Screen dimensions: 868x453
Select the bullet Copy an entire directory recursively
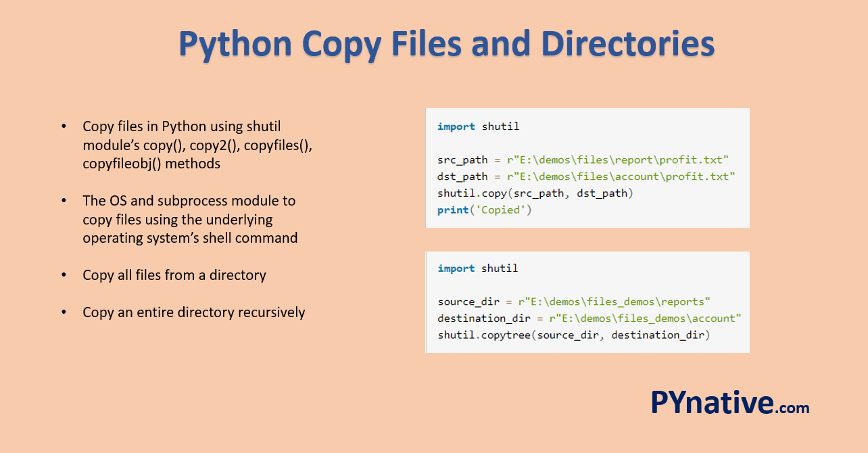(x=194, y=312)
